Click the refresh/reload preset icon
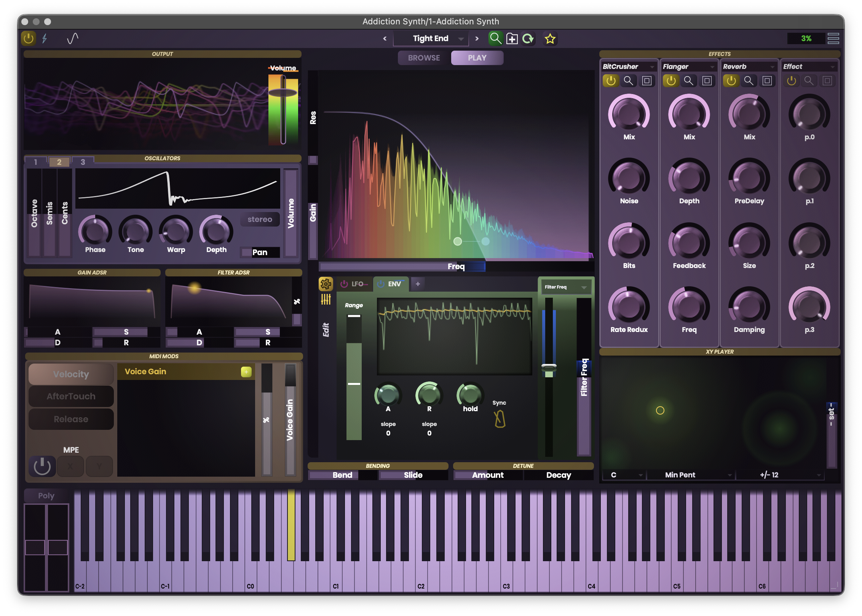 click(x=529, y=38)
